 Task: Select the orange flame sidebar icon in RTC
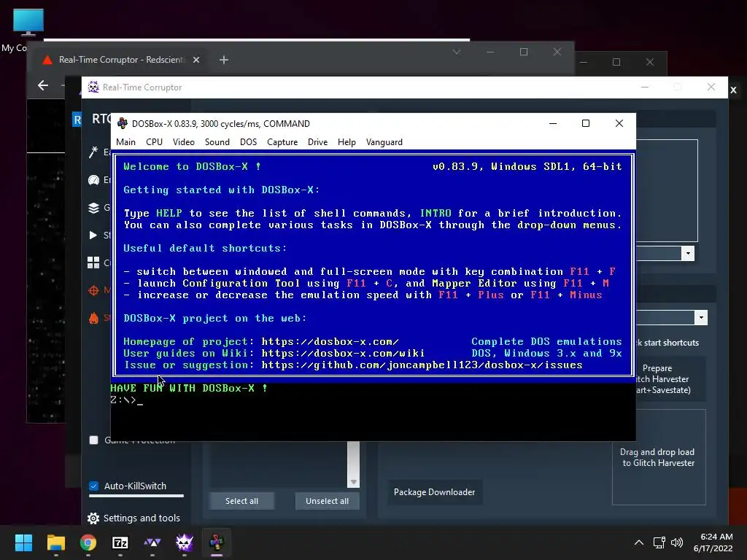[93, 318]
